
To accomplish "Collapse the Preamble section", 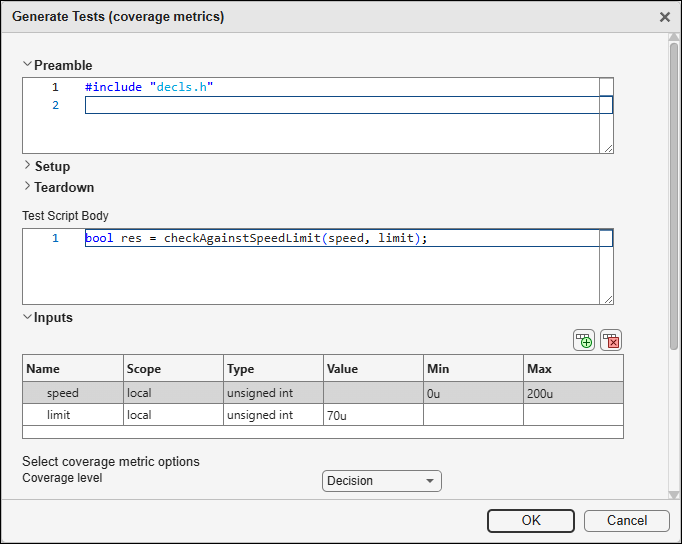I will [x=27, y=64].
